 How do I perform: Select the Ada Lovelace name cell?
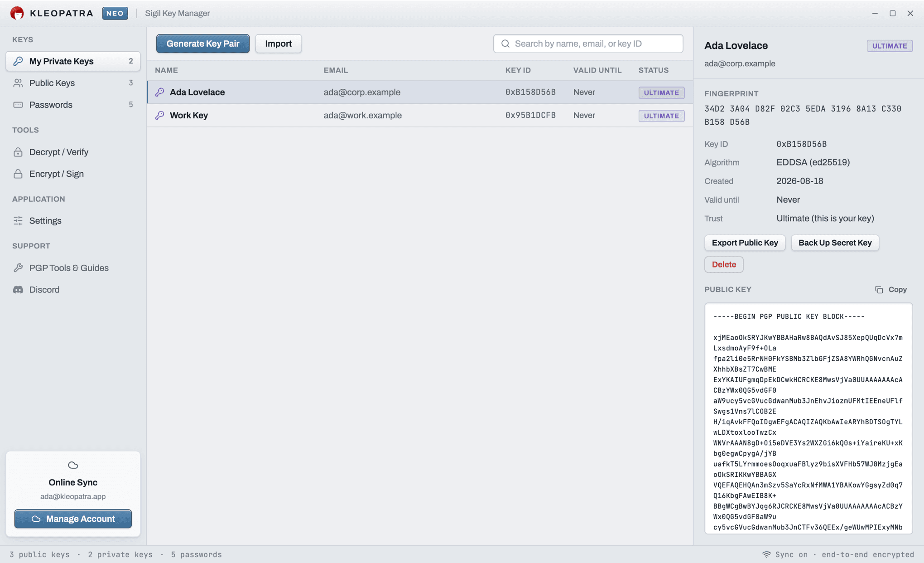[x=197, y=92]
